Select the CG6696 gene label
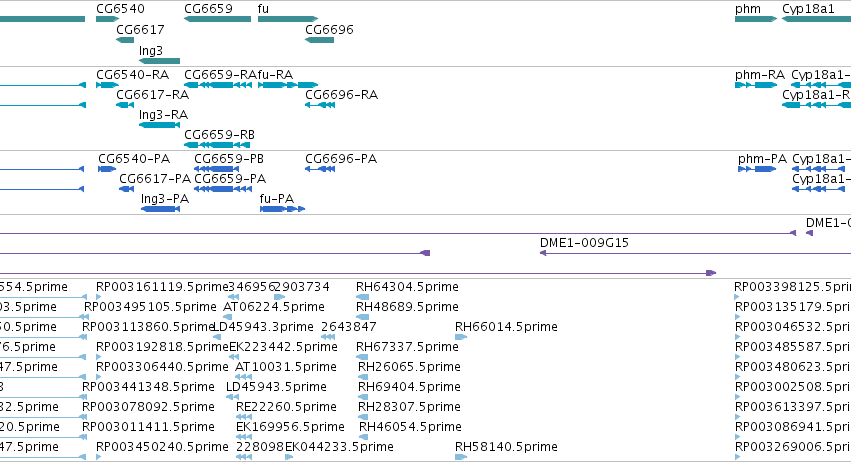This screenshot has width=851, height=462. click(x=329, y=29)
